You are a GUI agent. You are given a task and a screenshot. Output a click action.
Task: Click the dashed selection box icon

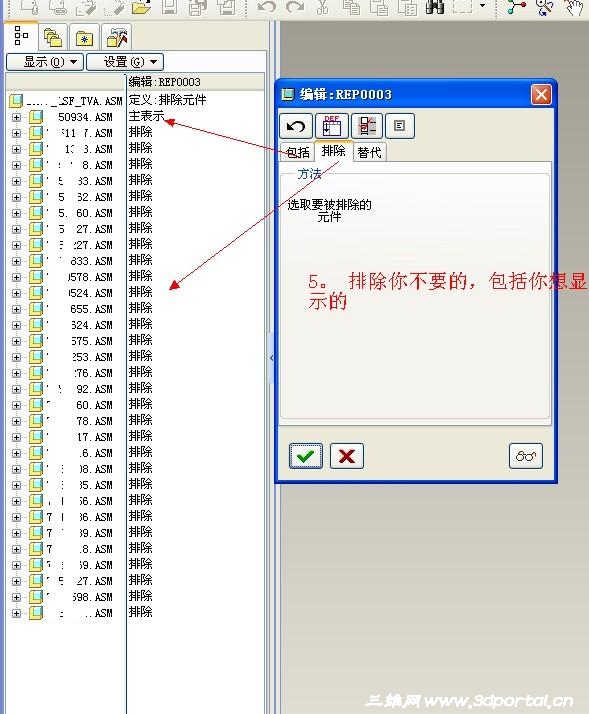(x=462, y=6)
